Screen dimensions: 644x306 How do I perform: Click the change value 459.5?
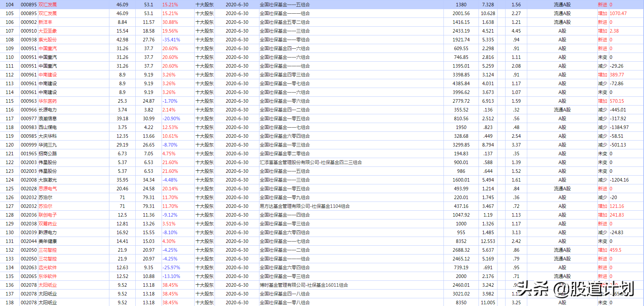click(x=615, y=250)
